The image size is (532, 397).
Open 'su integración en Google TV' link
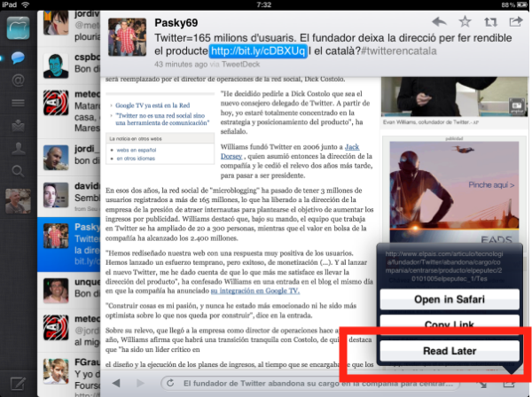tap(254, 291)
